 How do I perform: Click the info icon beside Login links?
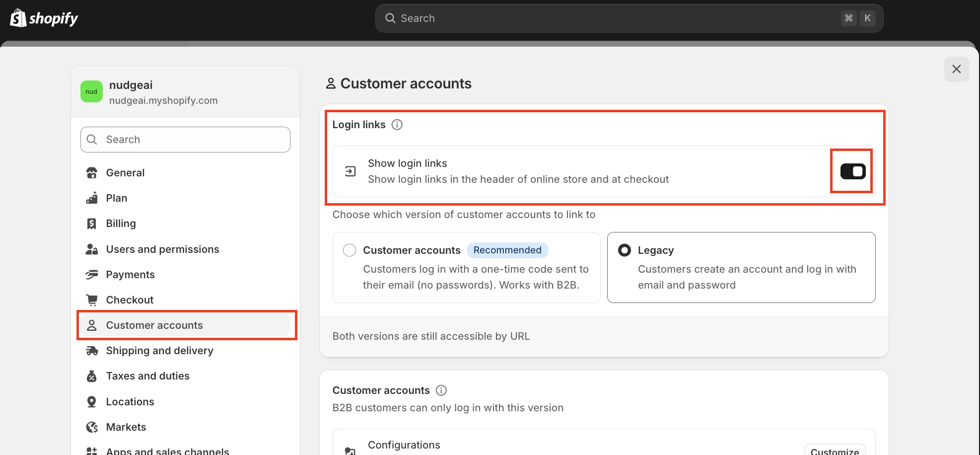tap(397, 125)
